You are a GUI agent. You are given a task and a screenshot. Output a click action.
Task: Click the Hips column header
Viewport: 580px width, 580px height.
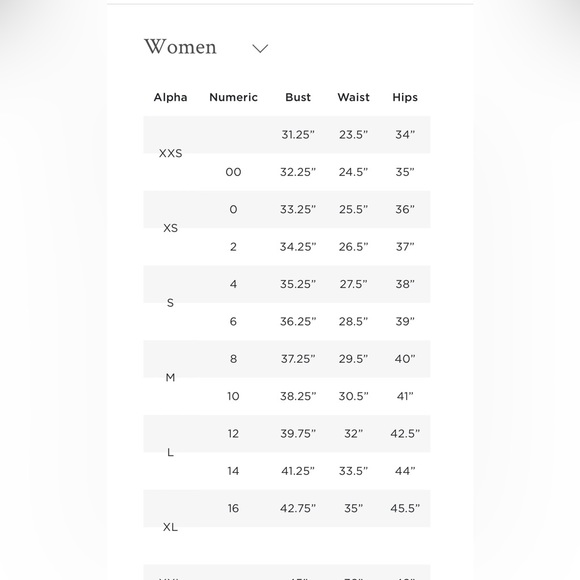(x=405, y=97)
